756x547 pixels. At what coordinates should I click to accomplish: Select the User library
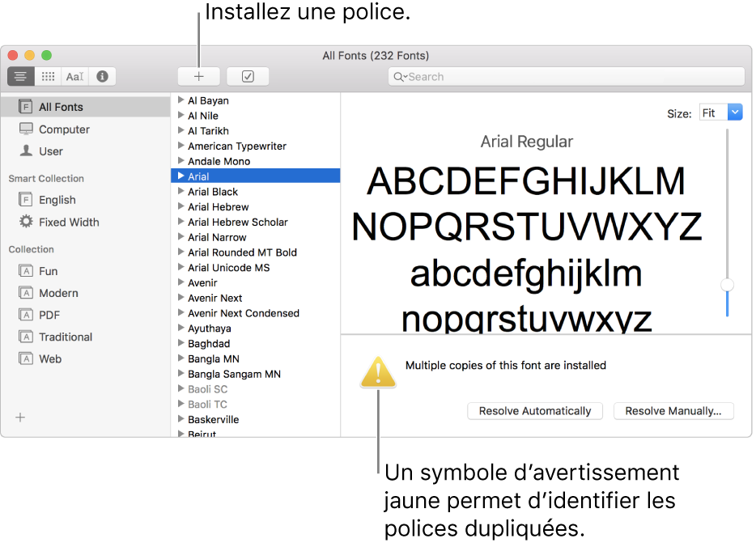[x=85, y=151]
